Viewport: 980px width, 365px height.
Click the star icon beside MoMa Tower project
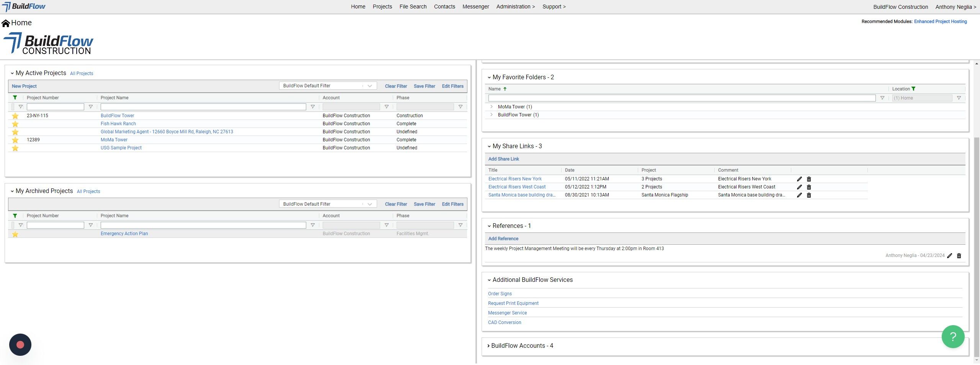point(15,140)
